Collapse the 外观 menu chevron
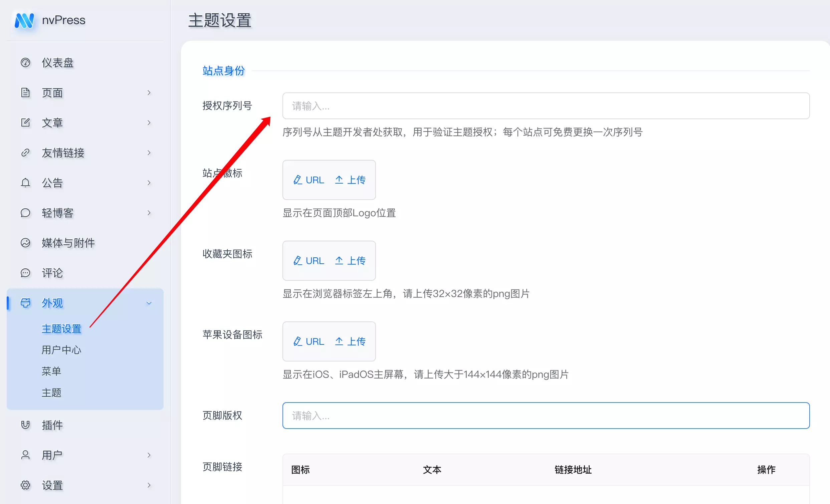The height and width of the screenshot is (504, 830). coord(149,303)
